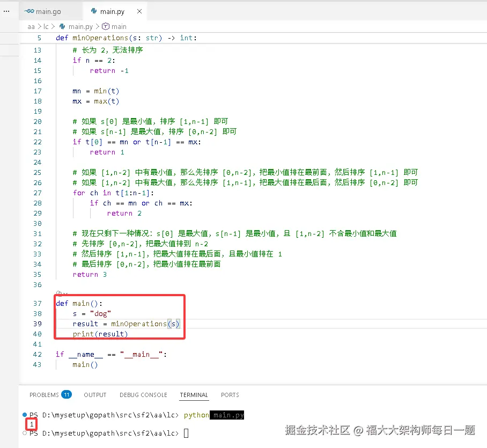Click the 'return 3' line
The height and width of the screenshot is (448, 487).
pyautogui.click(x=90, y=275)
